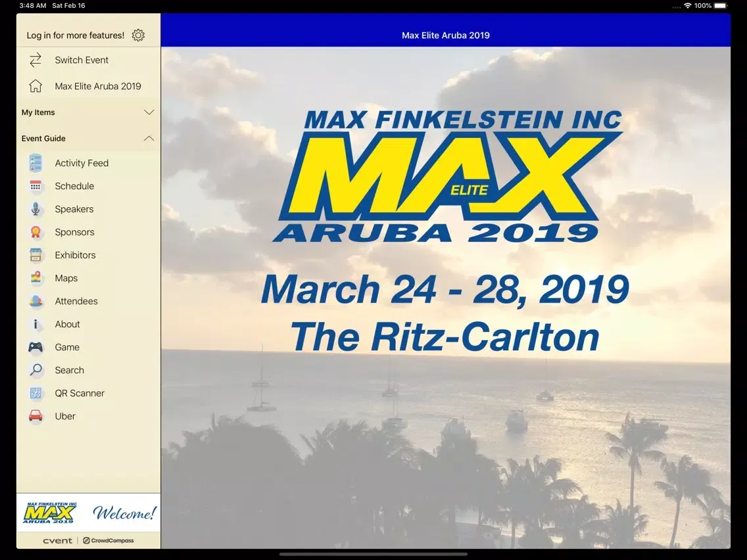The image size is (747, 560).
Task: Tap the home indicator bar at bottom
Action: [x=373, y=554]
